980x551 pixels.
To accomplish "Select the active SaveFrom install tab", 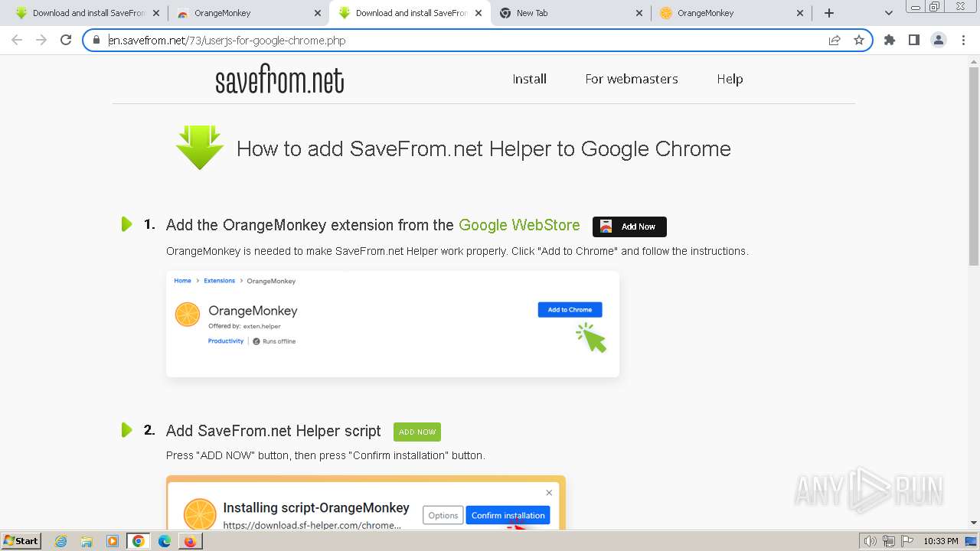I will tap(410, 13).
